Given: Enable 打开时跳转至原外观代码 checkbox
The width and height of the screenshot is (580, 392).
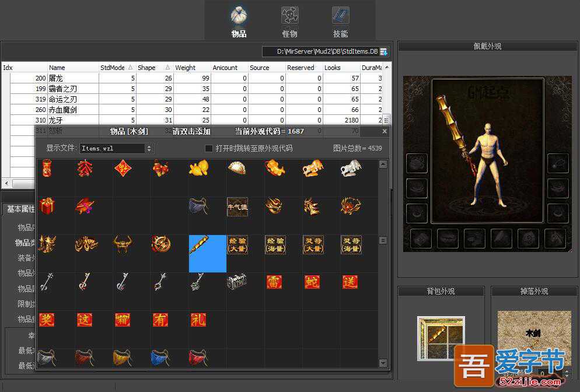Looking at the screenshot, I should 209,148.
